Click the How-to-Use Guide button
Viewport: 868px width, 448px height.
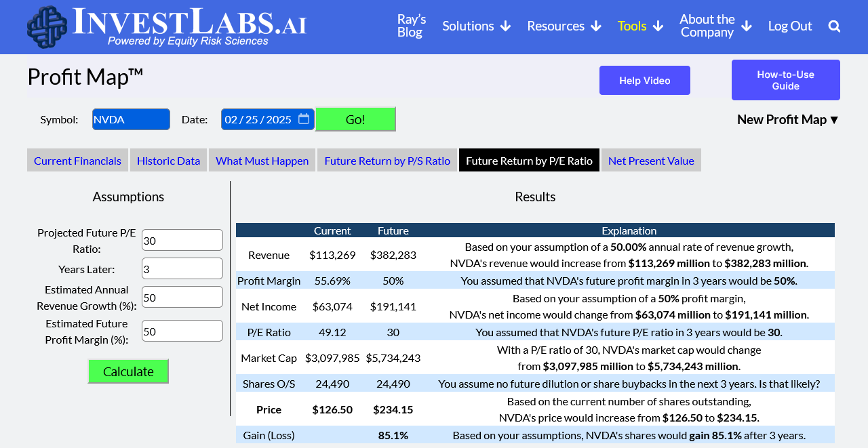pyautogui.click(x=785, y=80)
